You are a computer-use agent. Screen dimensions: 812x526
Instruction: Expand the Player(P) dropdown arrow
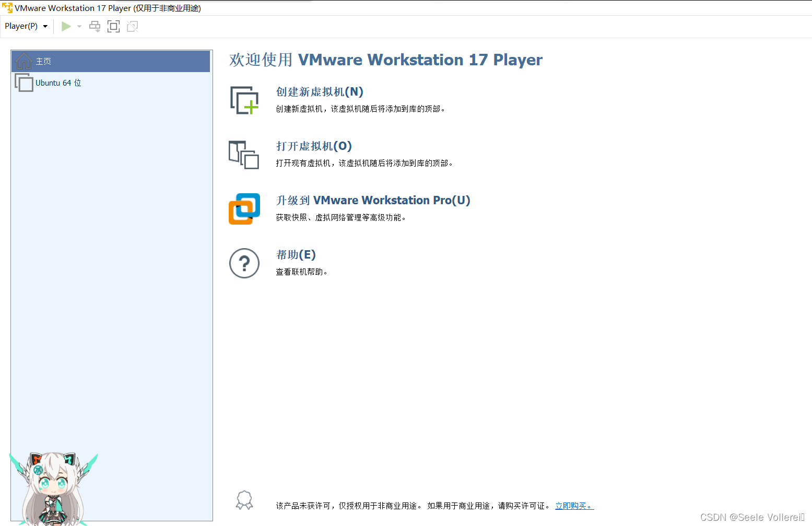[x=45, y=27]
